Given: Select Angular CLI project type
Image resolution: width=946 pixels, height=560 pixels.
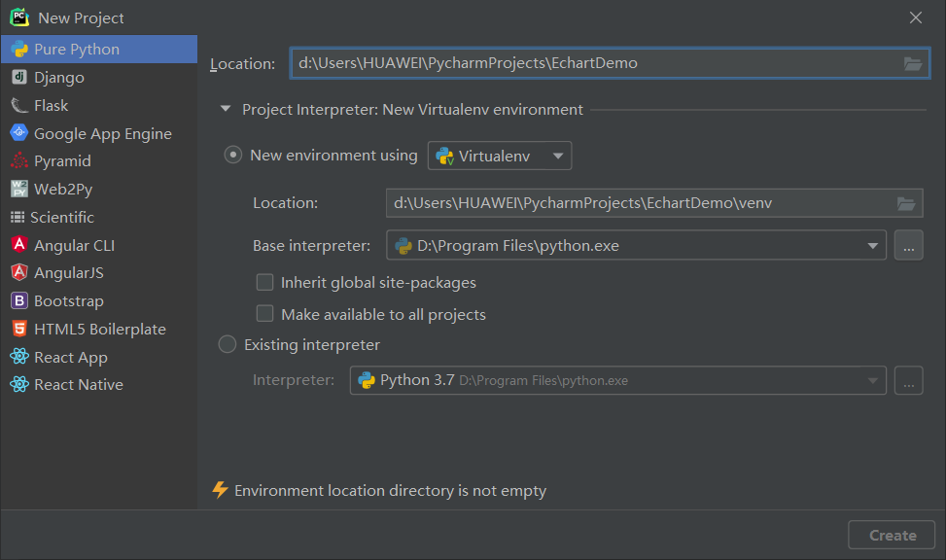Looking at the screenshot, I should coord(99,245).
